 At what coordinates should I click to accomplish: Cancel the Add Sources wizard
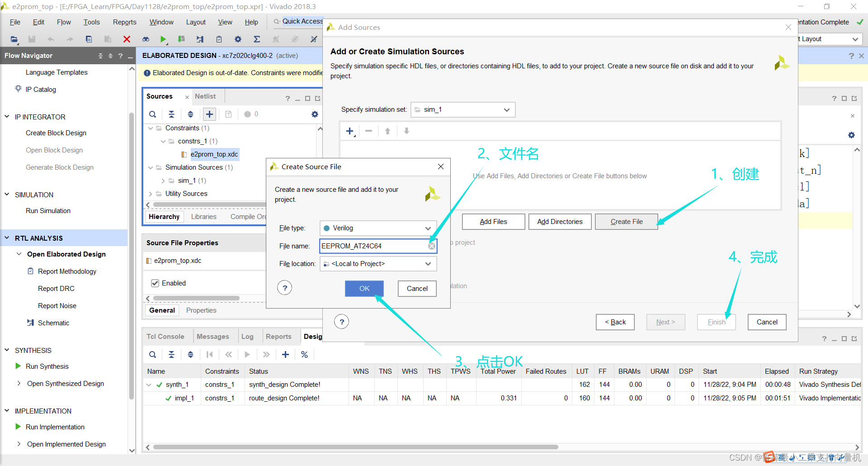[767, 322]
